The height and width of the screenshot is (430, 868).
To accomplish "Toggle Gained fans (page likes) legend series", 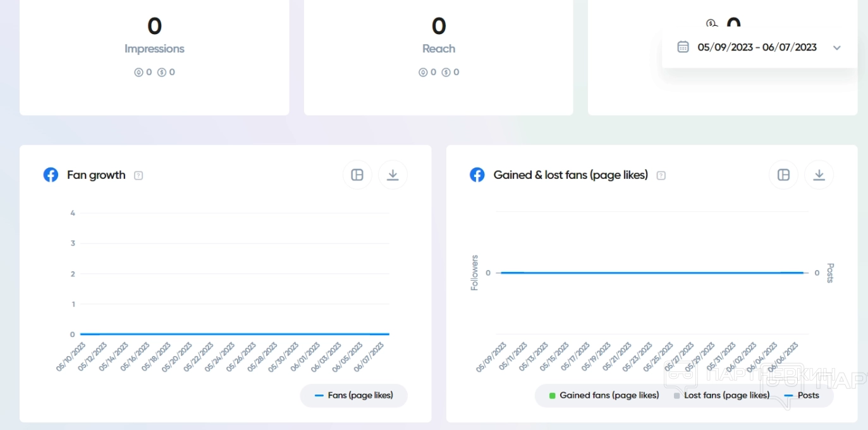I will point(604,395).
